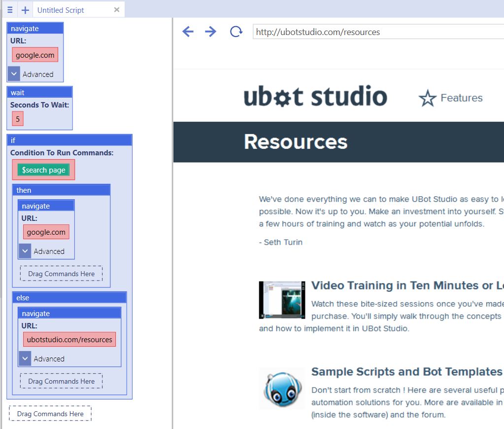This screenshot has width=504, height=429.
Task: Select the wait command header
Action: (x=39, y=92)
